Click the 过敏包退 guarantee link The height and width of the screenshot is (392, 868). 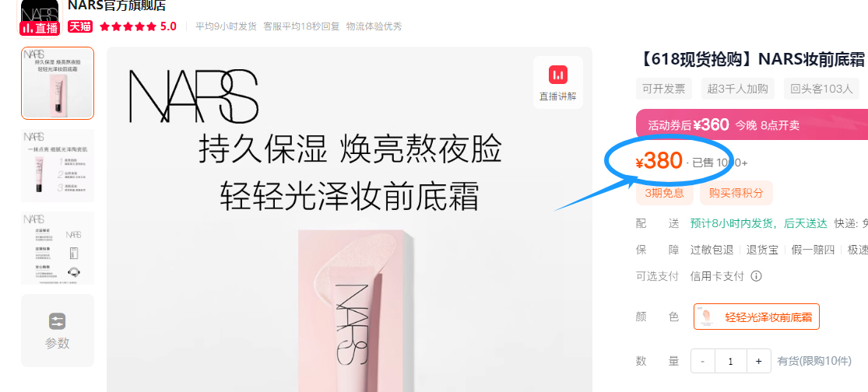(x=712, y=250)
